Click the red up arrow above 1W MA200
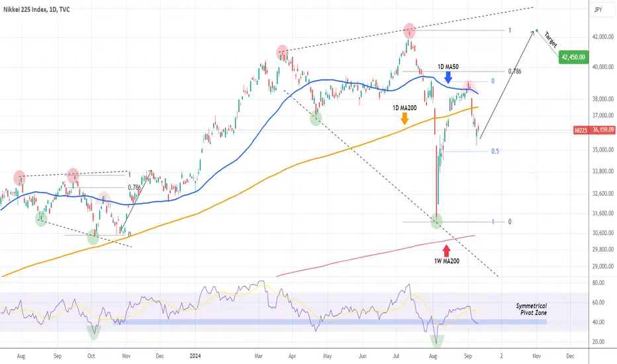Viewport: 617px width, 364px height. point(446,251)
